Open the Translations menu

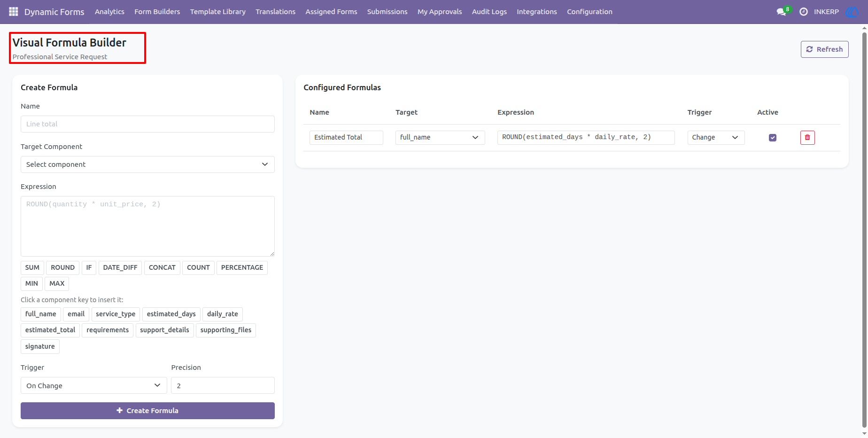(x=276, y=12)
